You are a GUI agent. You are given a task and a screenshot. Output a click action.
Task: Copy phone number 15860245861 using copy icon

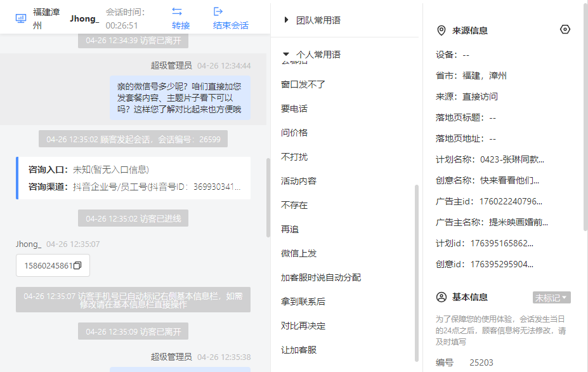point(77,266)
